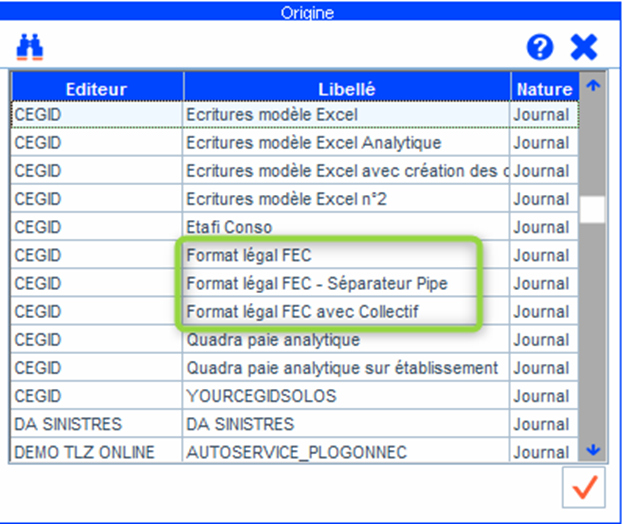Image resolution: width=623 pixels, height=524 pixels.
Task: Choose the YOURCEGIDSOLOS row
Action: click(x=261, y=396)
